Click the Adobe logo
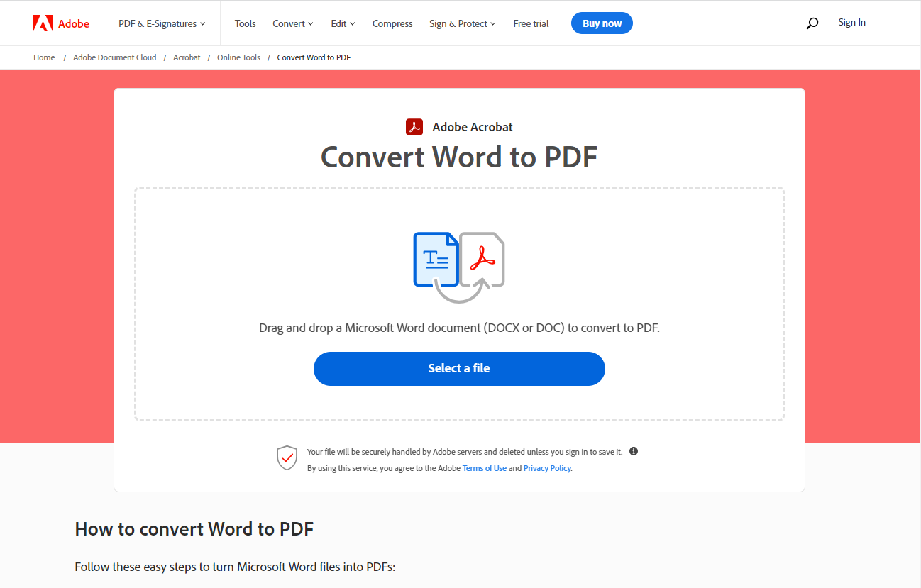The height and width of the screenshot is (588, 921). (61, 22)
